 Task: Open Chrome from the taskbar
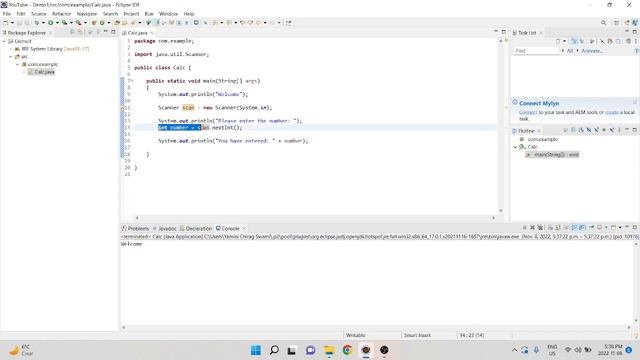[347, 350]
